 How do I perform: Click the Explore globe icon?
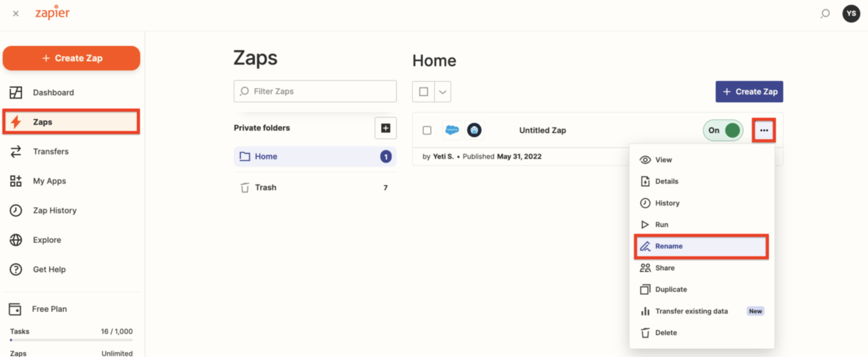(x=16, y=240)
